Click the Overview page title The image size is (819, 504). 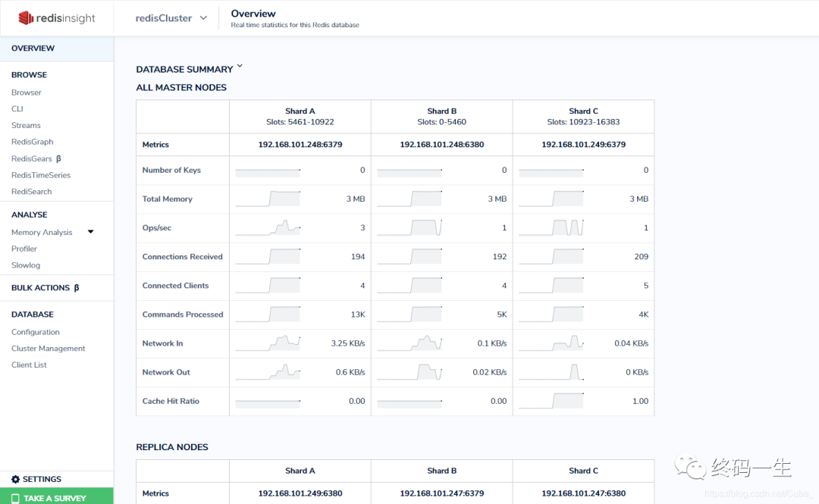pyautogui.click(x=253, y=14)
